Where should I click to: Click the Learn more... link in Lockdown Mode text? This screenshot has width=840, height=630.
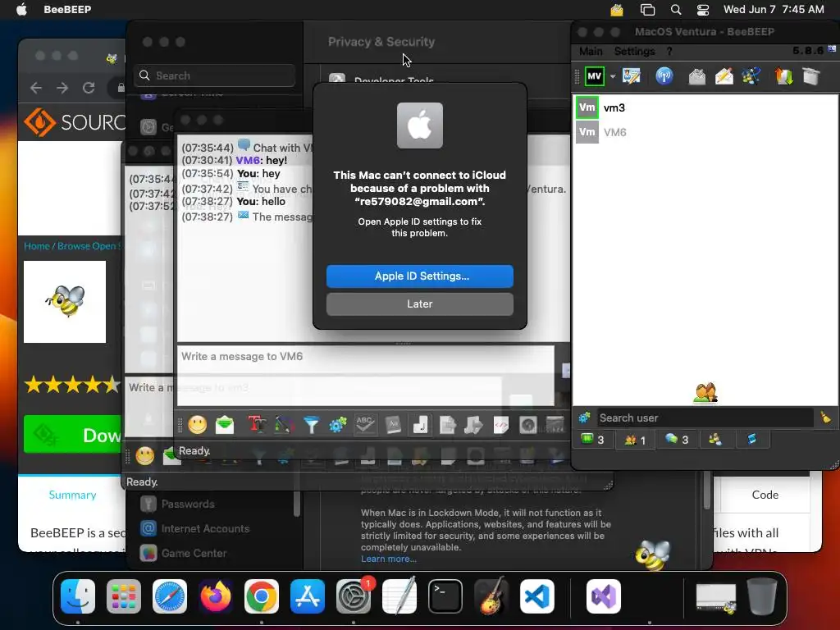point(388,559)
